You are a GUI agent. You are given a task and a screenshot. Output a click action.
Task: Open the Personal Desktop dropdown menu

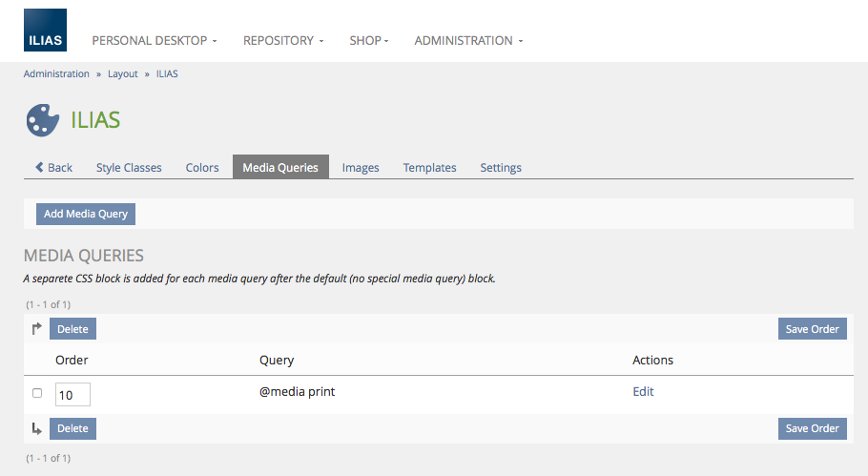(x=154, y=41)
